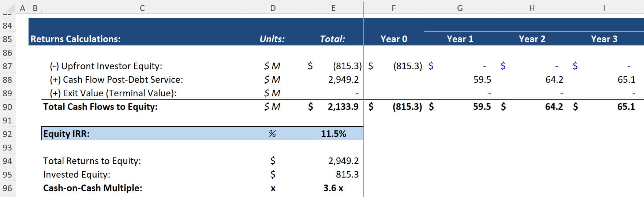Click bold 65.1 in Total Cash Flows row
The height and width of the screenshot is (197, 644).
[x=626, y=107]
